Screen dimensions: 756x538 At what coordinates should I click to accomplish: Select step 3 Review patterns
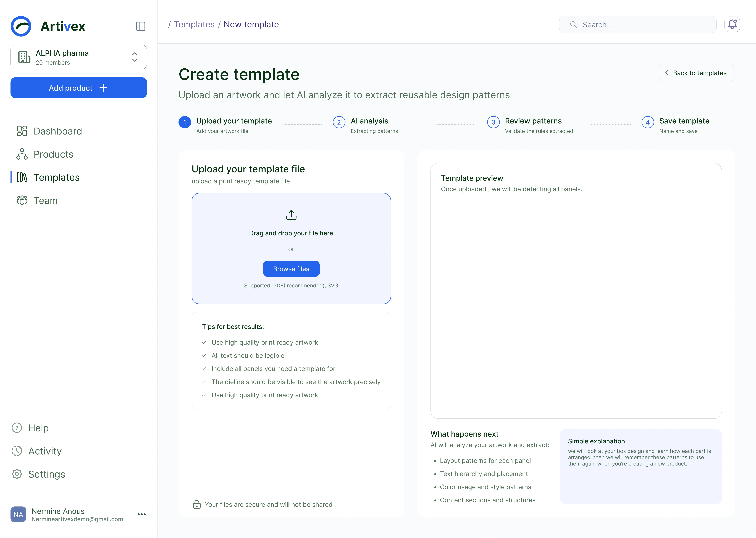tap(530, 125)
